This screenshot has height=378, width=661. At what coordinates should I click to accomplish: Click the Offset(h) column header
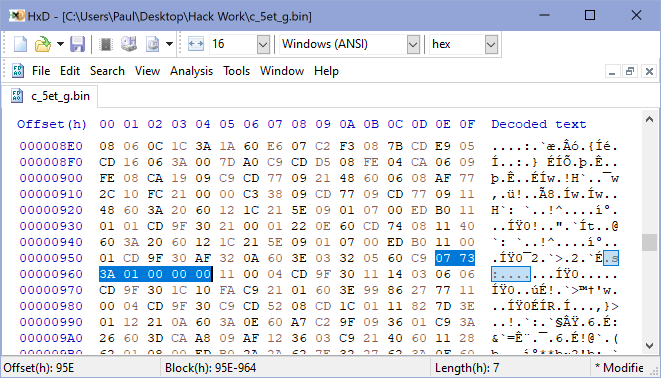click(x=52, y=124)
